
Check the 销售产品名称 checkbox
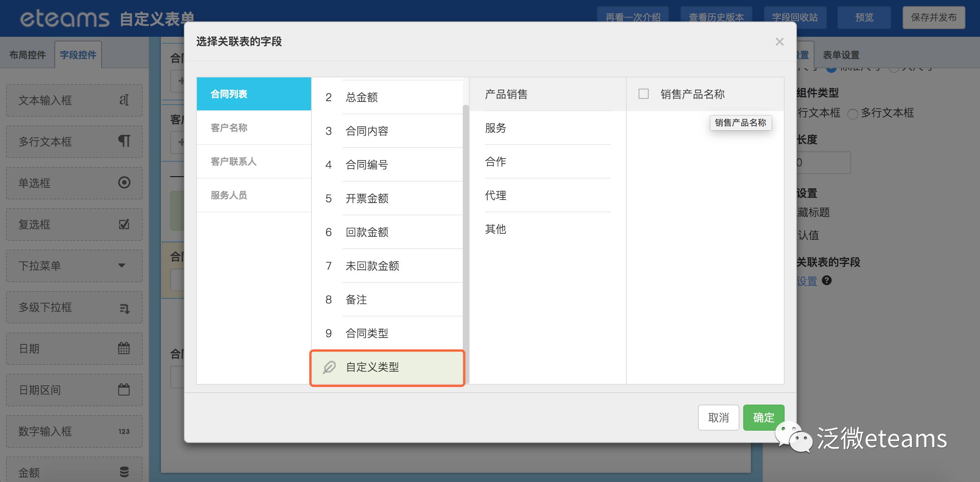644,94
